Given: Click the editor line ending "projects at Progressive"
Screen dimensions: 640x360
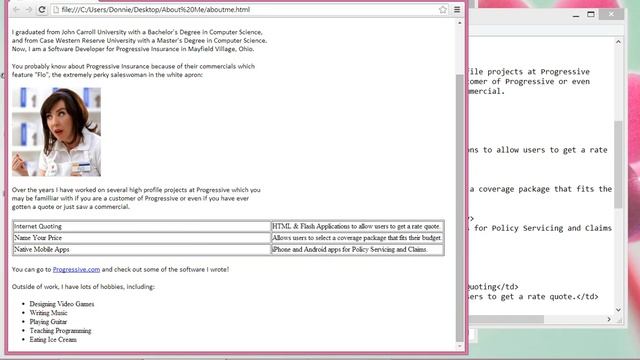Looking at the screenshot, I should coord(529,72).
